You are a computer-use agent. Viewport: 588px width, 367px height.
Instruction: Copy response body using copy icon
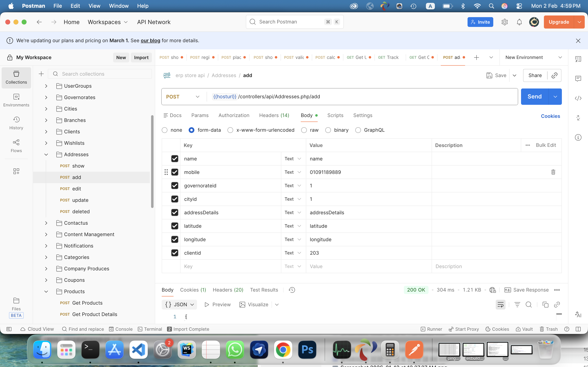545,305
